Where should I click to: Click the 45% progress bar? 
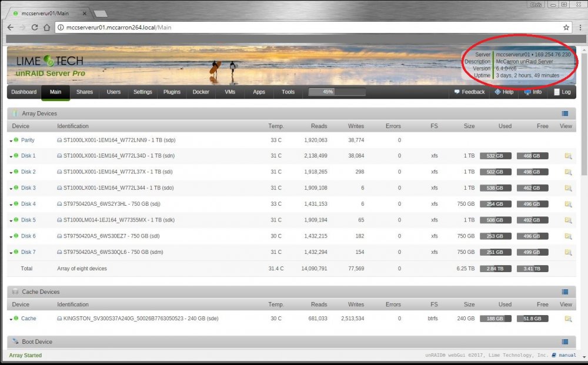tap(337, 92)
